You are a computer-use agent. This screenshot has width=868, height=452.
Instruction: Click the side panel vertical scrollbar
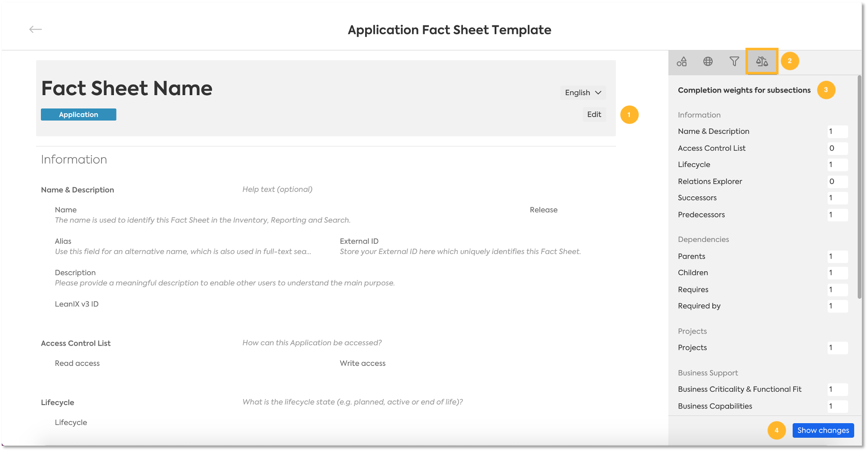[x=859, y=187]
